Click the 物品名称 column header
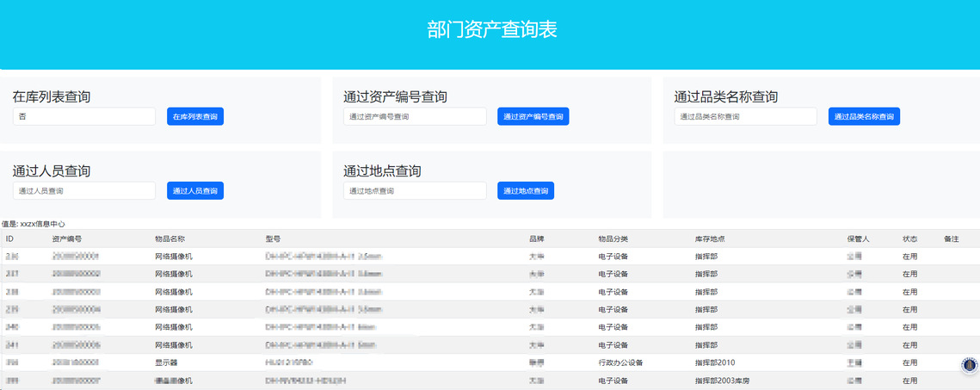 pos(170,238)
